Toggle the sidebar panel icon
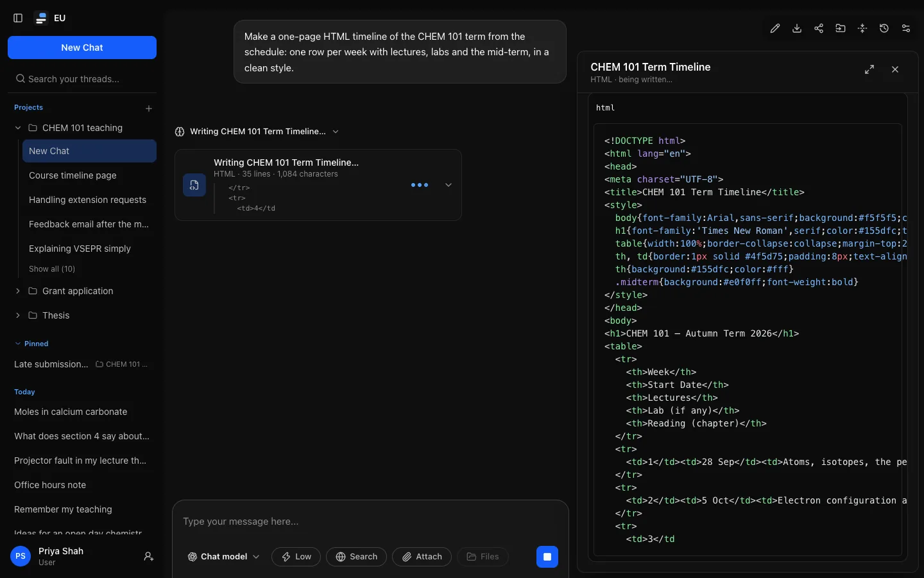Viewport: 924px width, 578px height. point(18,18)
